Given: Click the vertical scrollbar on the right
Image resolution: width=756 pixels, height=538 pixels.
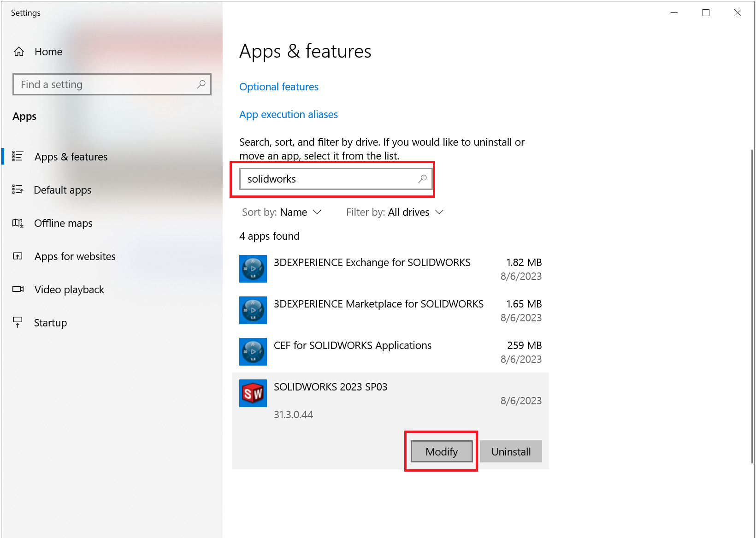Looking at the screenshot, I should tap(752, 306).
